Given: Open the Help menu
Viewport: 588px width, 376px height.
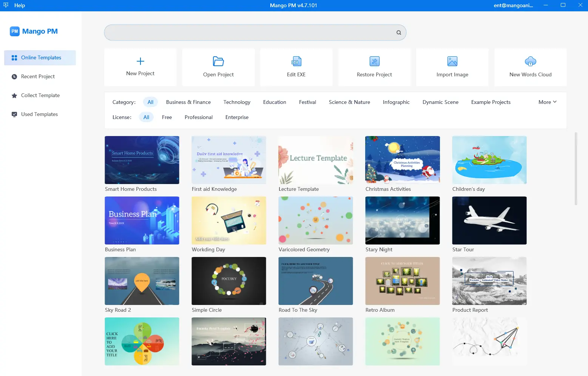Looking at the screenshot, I should pyautogui.click(x=20, y=5).
